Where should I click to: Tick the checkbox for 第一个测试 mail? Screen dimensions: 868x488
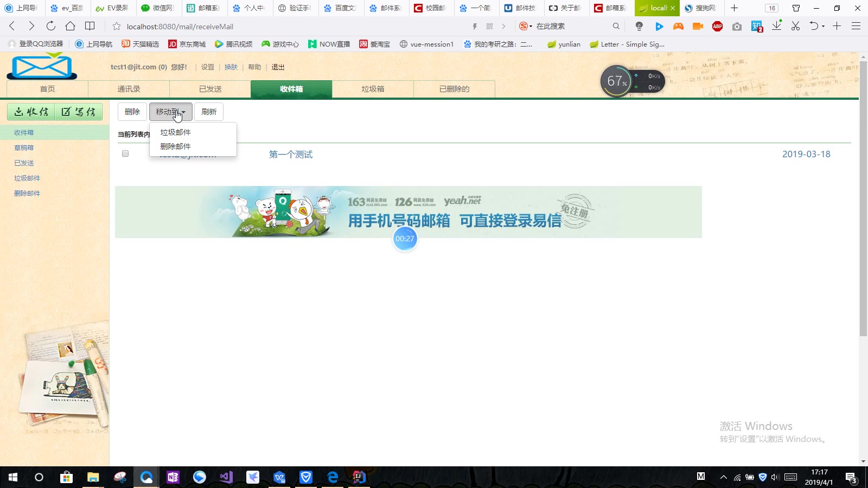tap(125, 153)
